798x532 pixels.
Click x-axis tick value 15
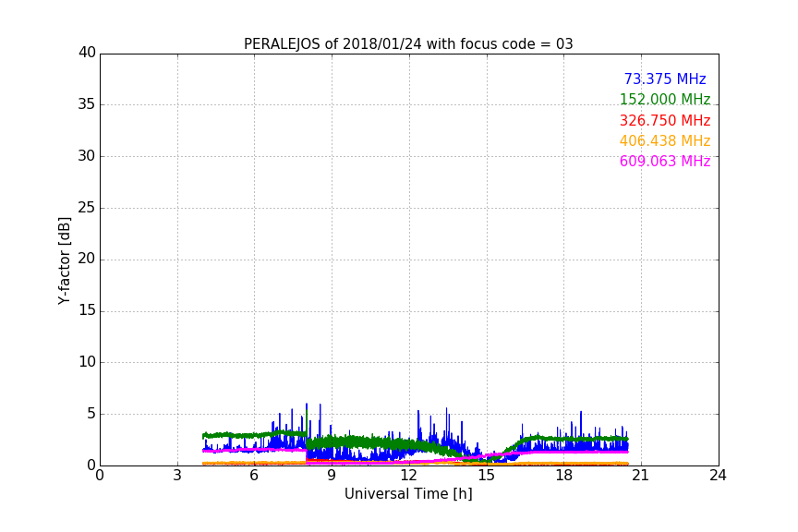click(486, 476)
